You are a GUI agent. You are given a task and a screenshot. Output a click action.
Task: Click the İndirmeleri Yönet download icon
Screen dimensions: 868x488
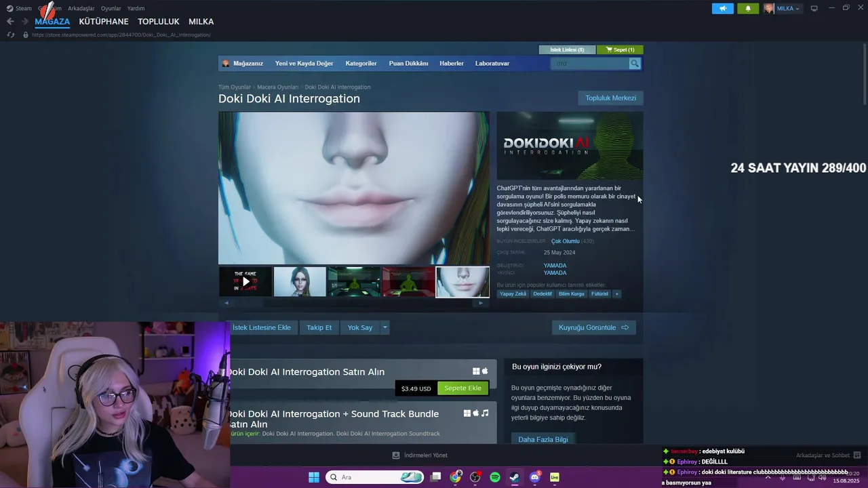tap(396, 455)
